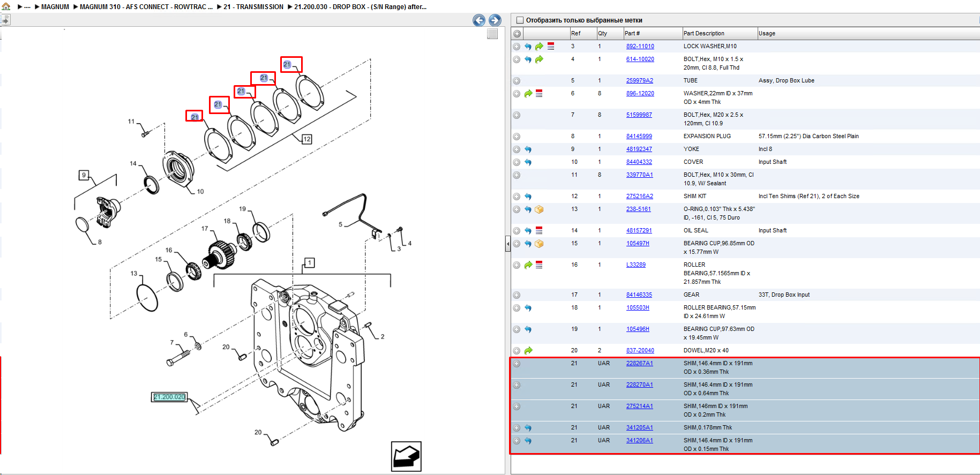This screenshot has height=475, width=980.
Task: Click callout 13 near the O-ring
Action: pos(134,273)
